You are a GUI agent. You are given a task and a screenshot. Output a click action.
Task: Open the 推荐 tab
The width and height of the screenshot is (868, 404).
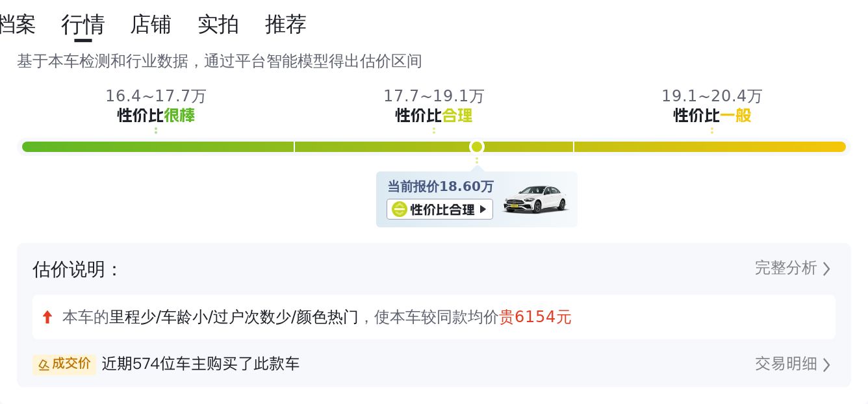coord(286,25)
